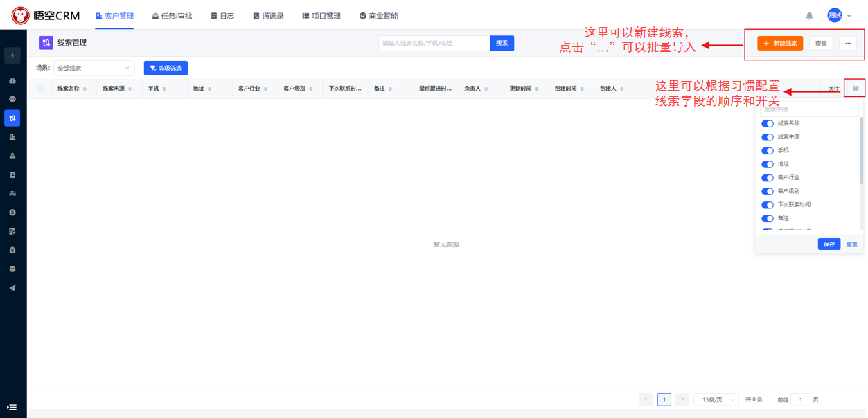868x418 pixels.
Task: Toggle off the 线索名称 field switch
Action: tap(767, 124)
